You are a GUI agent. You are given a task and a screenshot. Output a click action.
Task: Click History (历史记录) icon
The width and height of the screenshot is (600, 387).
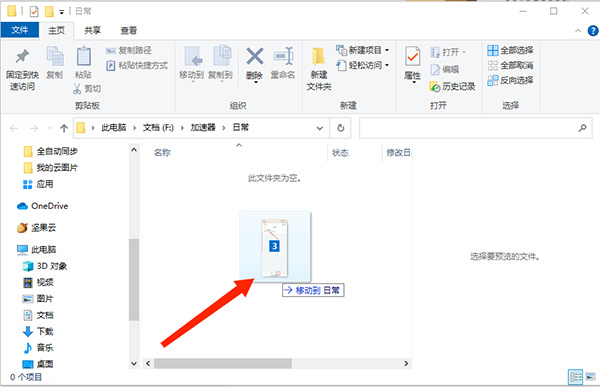(435, 87)
